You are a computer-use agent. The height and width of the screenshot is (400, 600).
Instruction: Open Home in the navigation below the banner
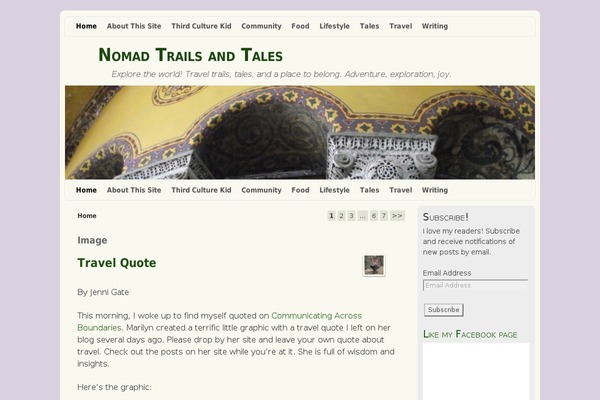86,190
